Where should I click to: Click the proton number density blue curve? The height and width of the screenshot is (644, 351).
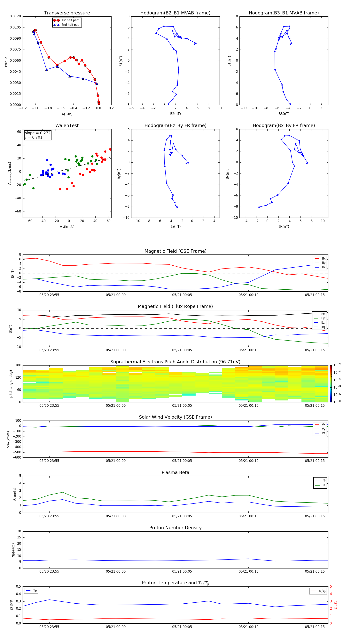(175, 560)
